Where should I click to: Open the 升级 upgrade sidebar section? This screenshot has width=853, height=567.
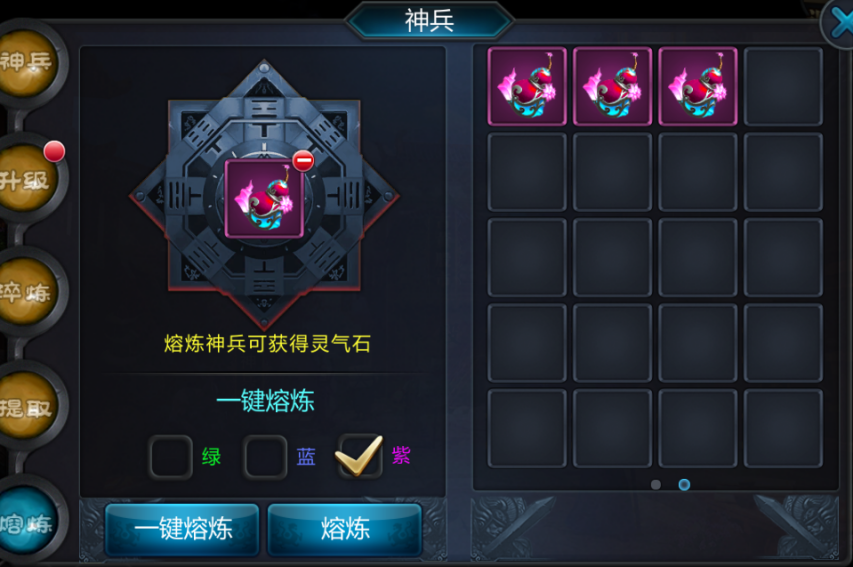26,178
